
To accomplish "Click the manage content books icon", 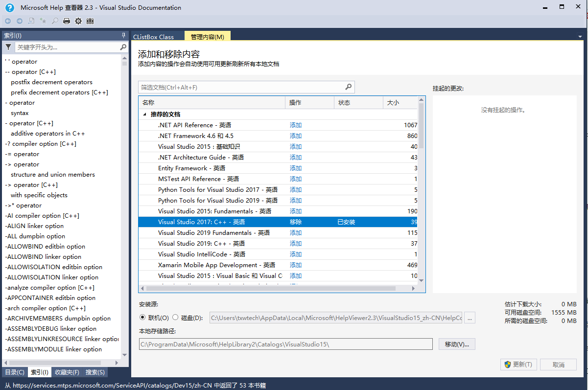I will (90, 21).
